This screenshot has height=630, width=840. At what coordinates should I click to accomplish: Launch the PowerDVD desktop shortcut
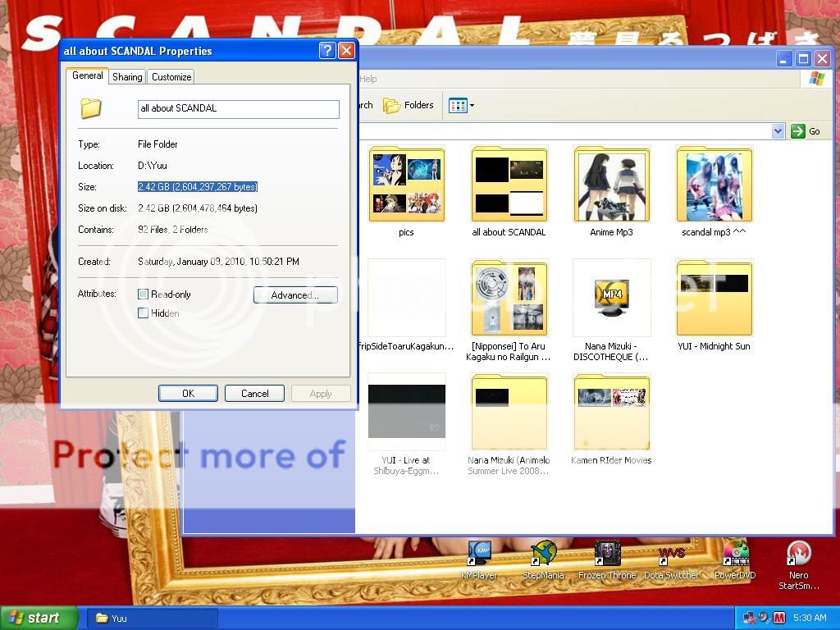click(x=736, y=554)
